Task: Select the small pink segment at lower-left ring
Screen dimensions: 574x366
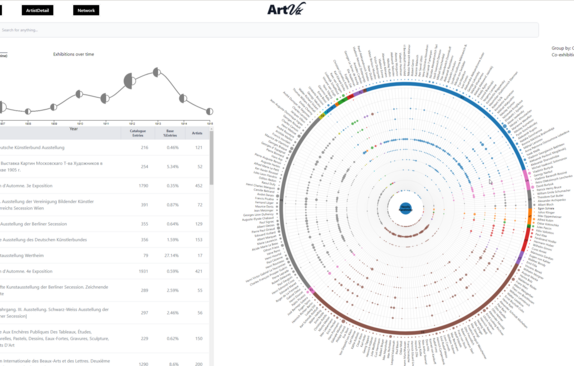Action: point(311,290)
